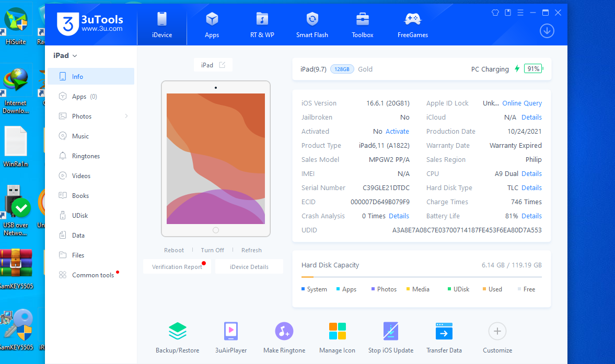
Task: Open UDisk in the sidebar
Action: 91,216
